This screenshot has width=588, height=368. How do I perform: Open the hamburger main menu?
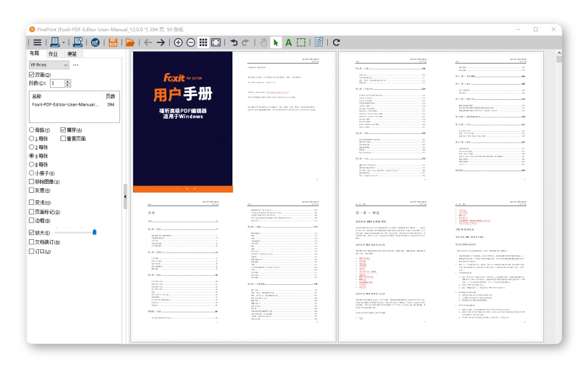(37, 43)
